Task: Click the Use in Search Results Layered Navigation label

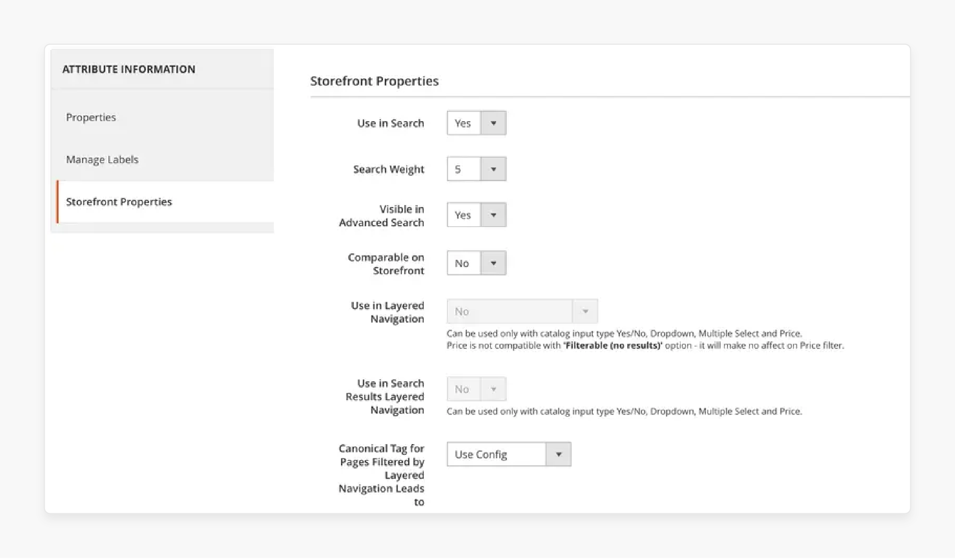Action: click(x=385, y=397)
